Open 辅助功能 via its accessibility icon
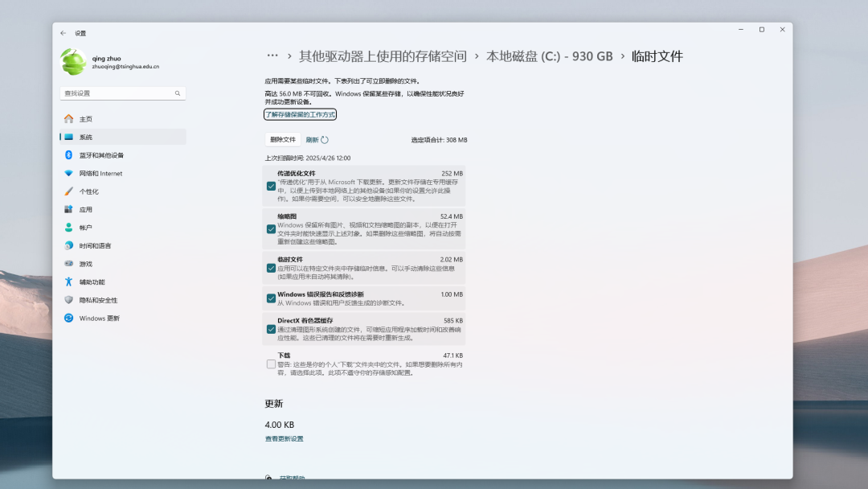Viewport: 868px width, 489px height. [68, 281]
